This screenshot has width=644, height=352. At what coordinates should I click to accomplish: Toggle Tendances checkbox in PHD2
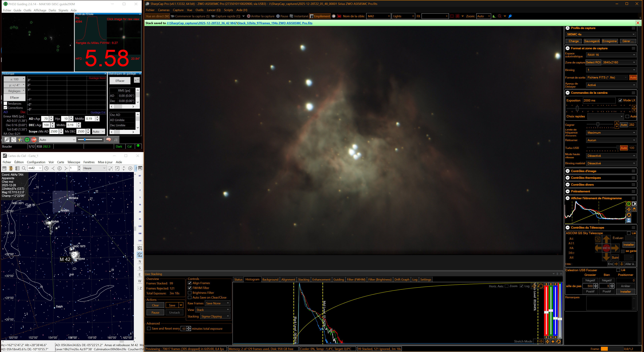(6, 103)
